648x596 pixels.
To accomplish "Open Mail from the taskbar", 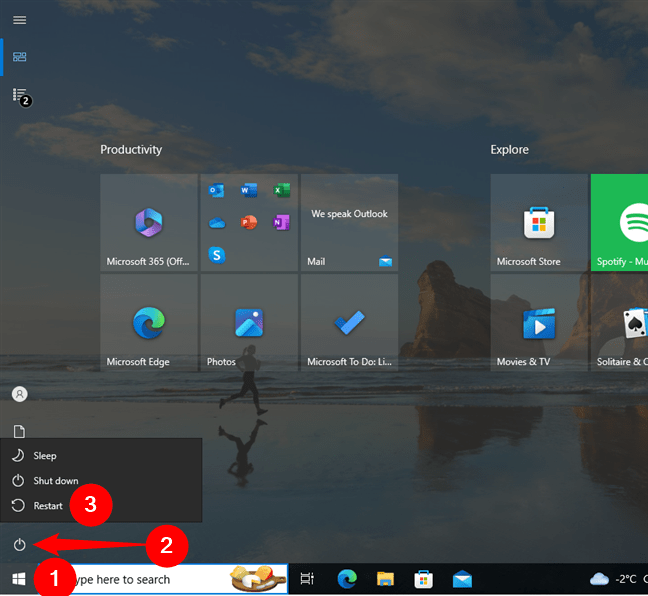I will coord(462,579).
